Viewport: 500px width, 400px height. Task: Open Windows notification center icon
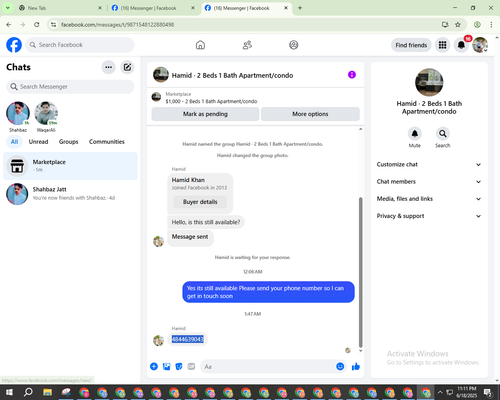click(488, 392)
